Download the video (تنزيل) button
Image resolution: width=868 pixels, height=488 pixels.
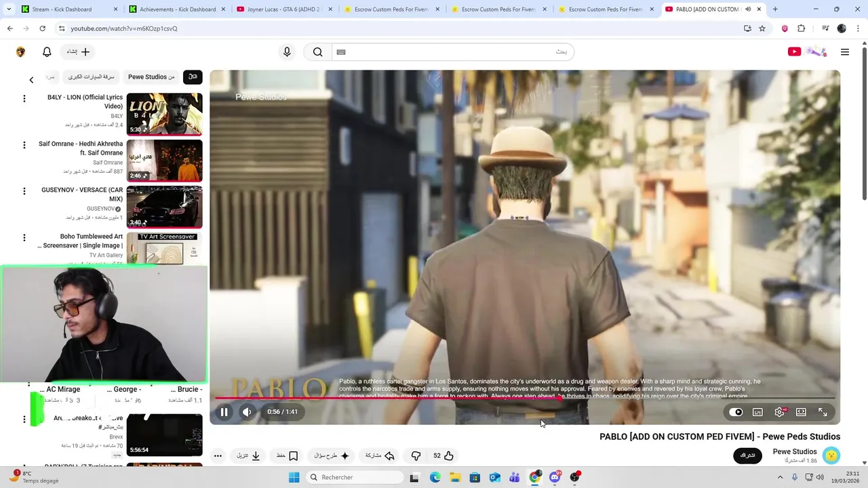[248, 456]
